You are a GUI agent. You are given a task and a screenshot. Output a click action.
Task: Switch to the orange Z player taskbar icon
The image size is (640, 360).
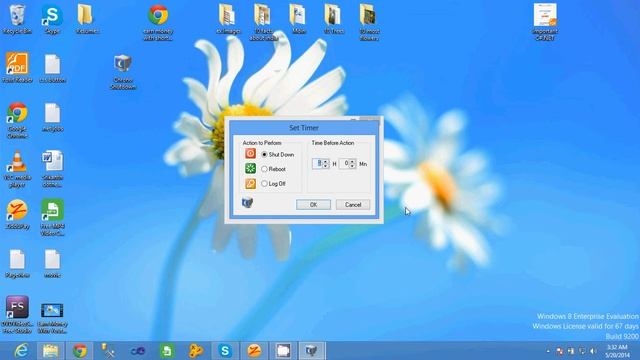[x=254, y=351]
